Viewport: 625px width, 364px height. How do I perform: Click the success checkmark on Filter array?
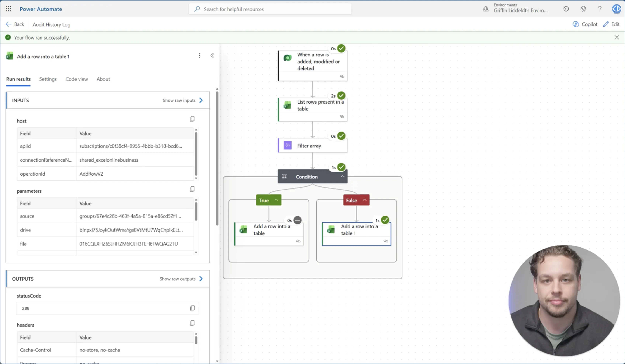[341, 136]
